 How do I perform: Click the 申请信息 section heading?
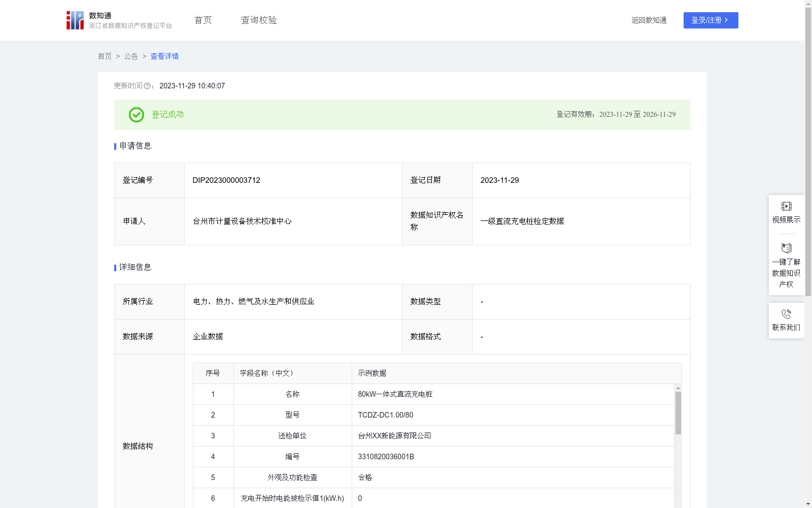point(135,146)
